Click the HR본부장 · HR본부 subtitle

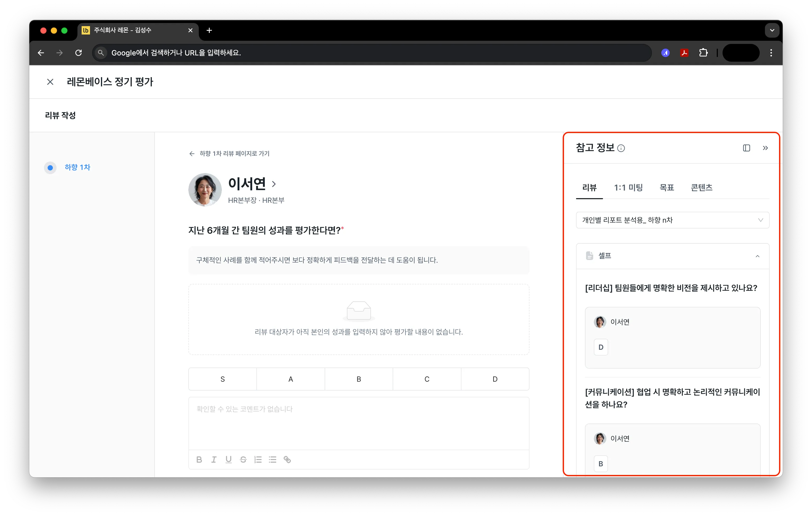point(256,200)
